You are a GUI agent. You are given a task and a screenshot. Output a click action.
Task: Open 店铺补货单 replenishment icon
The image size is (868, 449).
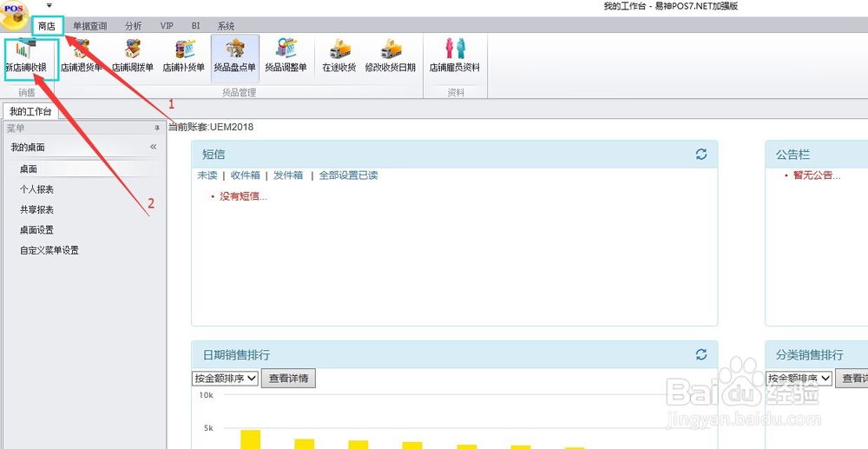pyautogui.click(x=184, y=56)
